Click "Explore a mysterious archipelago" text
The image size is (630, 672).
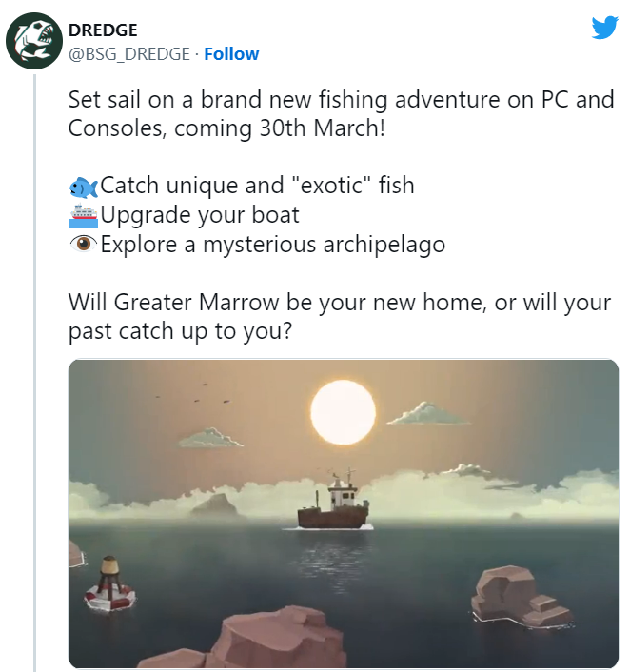272,245
